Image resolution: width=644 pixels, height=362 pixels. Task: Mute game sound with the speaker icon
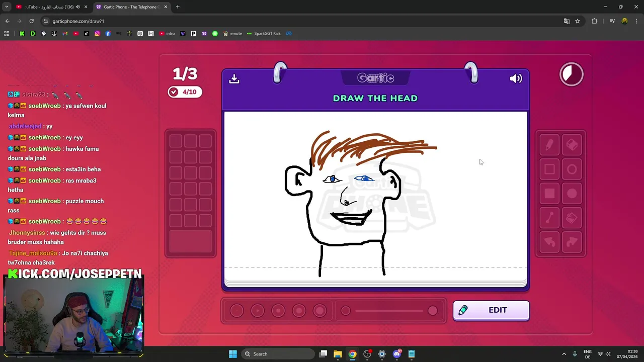click(x=516, y=78)
